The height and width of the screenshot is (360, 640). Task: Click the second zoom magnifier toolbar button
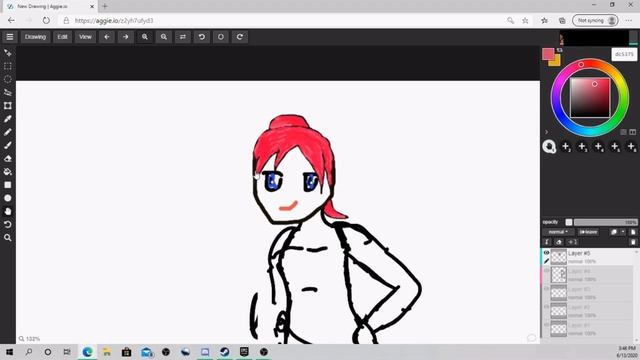164,37
